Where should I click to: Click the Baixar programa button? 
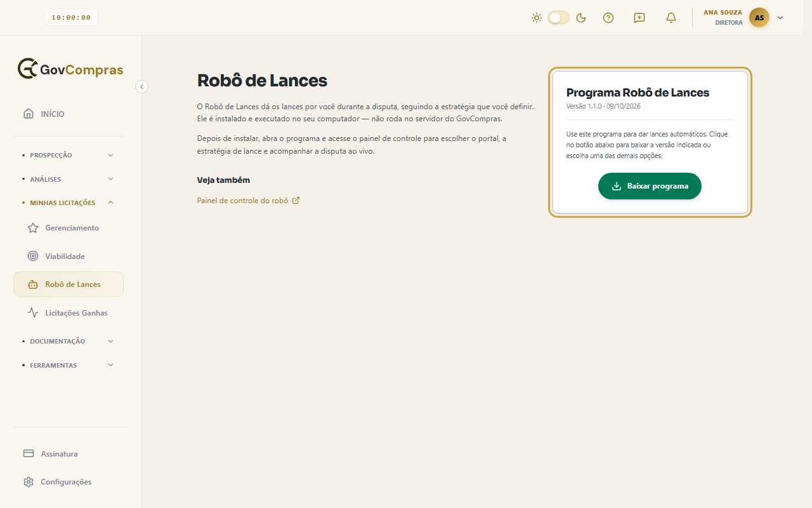(x=650, y=186)
